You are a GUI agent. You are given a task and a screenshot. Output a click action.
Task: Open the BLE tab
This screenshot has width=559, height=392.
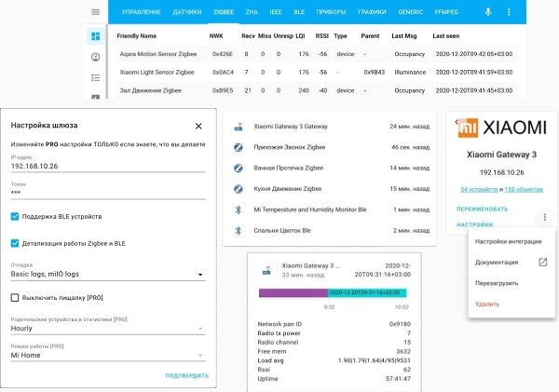click(x=299, y=12)
